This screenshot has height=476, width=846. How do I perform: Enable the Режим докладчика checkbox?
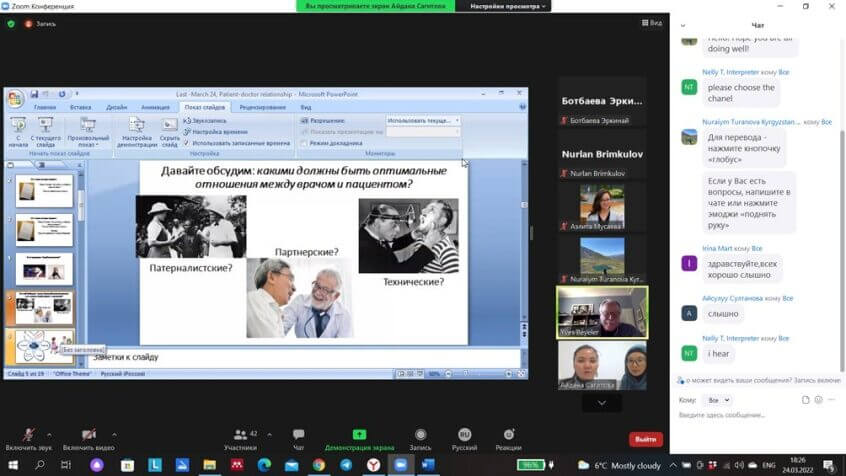(302, 143)
